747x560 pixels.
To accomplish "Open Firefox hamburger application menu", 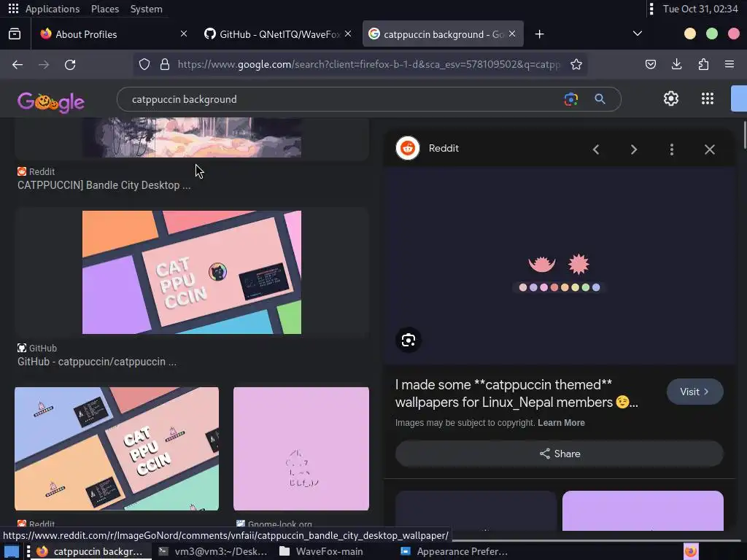I will click(x=729, y=64).
